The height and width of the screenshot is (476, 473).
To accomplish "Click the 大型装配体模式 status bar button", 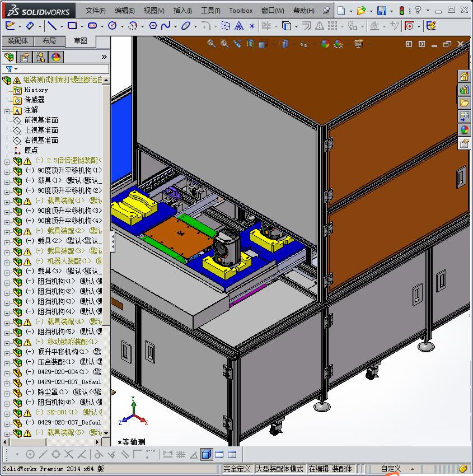I will click(x=279, y=469).
